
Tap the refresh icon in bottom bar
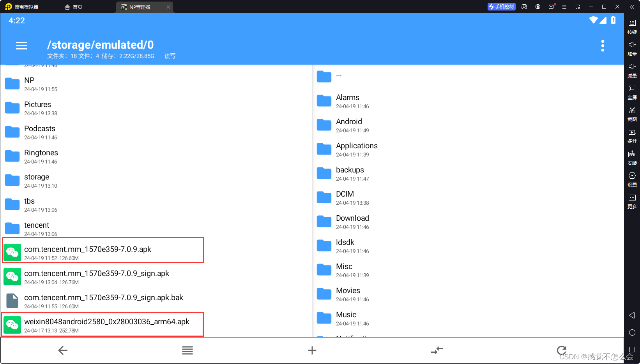click(x=562, y=350)
